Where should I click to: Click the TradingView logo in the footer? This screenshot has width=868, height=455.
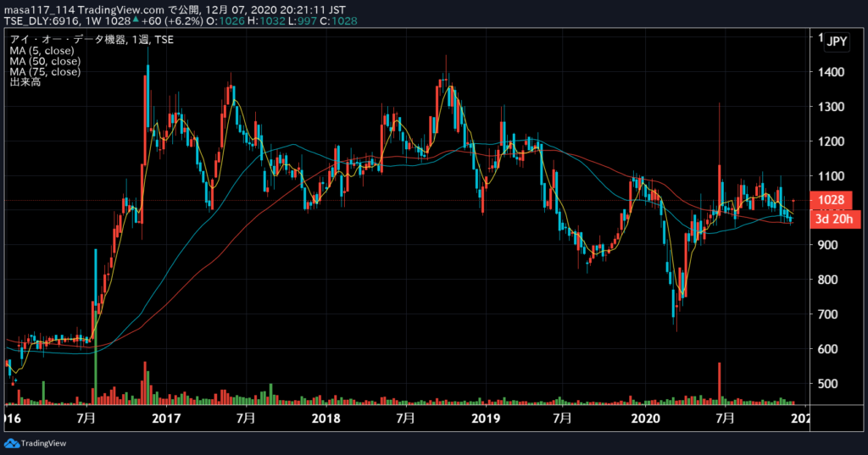(36, 443)
